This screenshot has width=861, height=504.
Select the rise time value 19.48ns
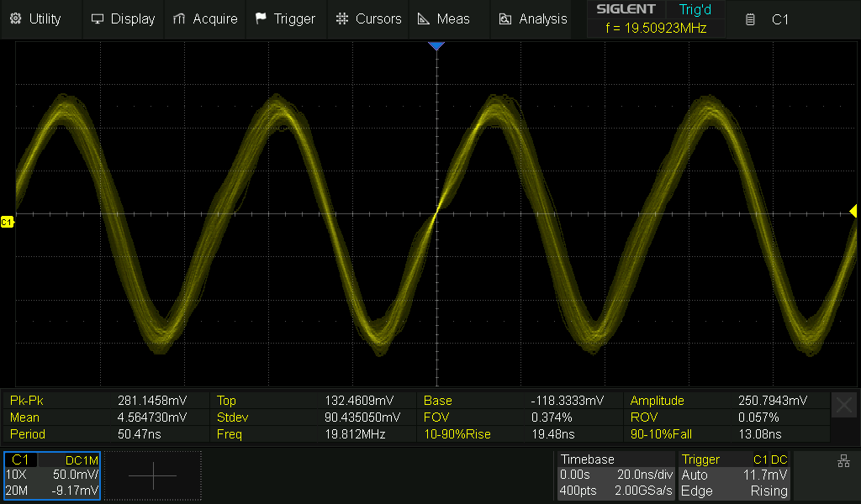click(553, 434)
